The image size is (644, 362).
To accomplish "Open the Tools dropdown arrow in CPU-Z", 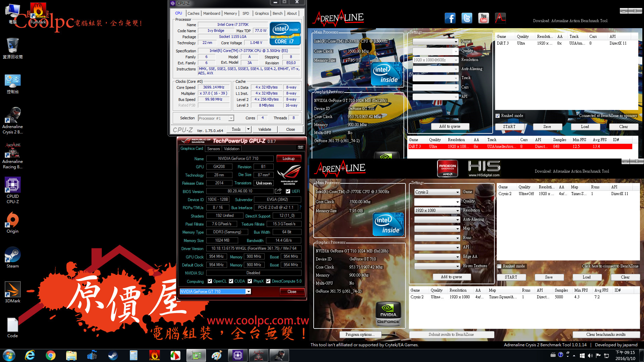I will (249, 129).
